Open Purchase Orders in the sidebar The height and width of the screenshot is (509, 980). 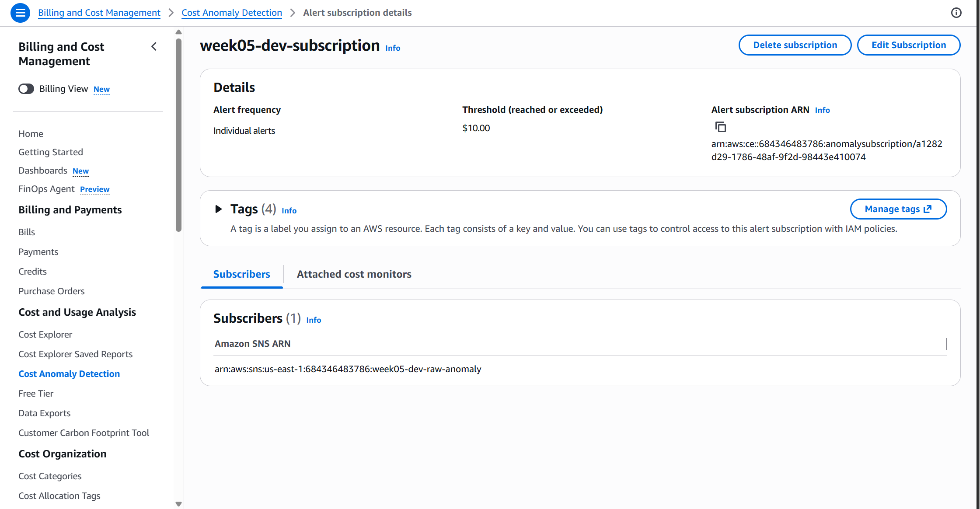(52, 291)
